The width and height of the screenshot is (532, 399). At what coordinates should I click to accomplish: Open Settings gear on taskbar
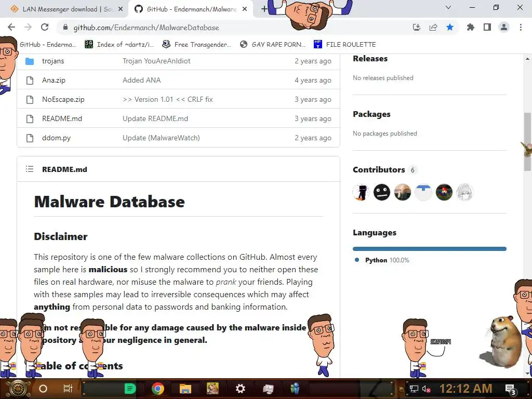[x=241, y=389]
